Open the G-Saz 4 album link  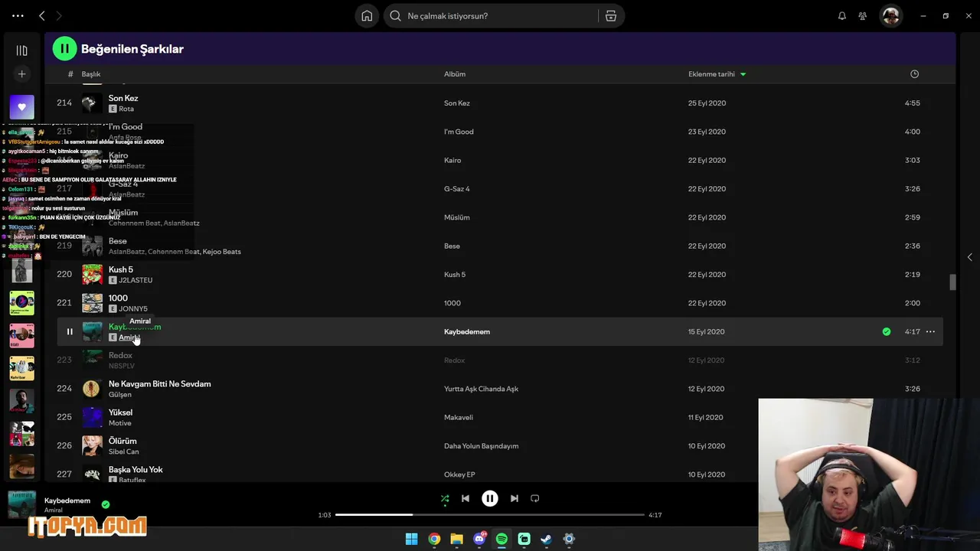[457, 189]
